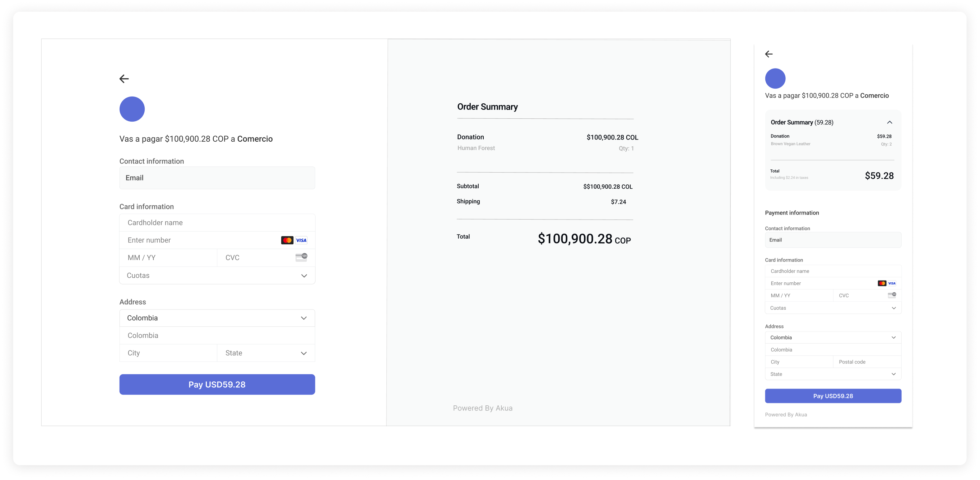Open the mobile Cuotas dropdown
The width and height of the screenshot is (980, 480).
click(833, 308)
